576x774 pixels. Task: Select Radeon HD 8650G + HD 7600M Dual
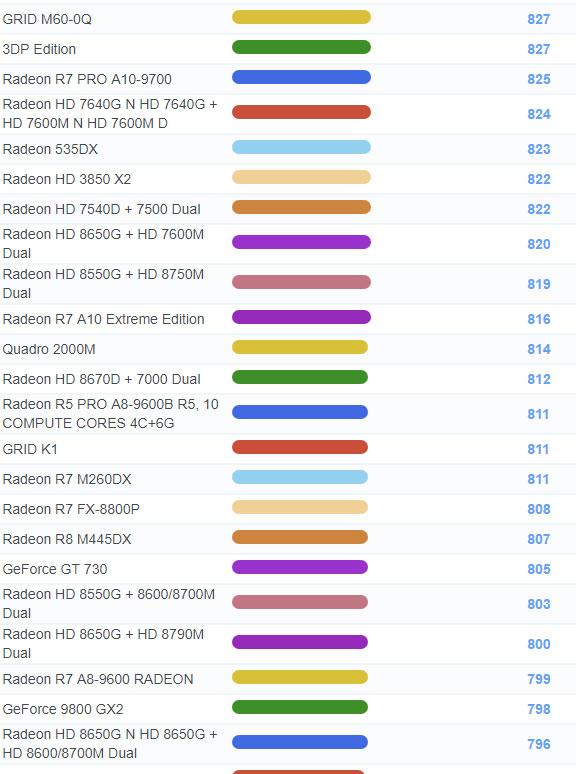click(x=103, y=244)
